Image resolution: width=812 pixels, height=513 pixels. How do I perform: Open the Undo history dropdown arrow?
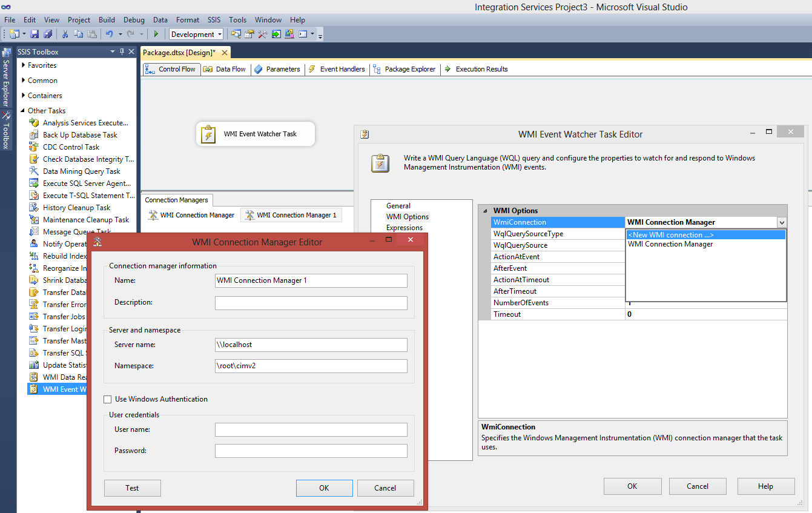tap(120, 34)
